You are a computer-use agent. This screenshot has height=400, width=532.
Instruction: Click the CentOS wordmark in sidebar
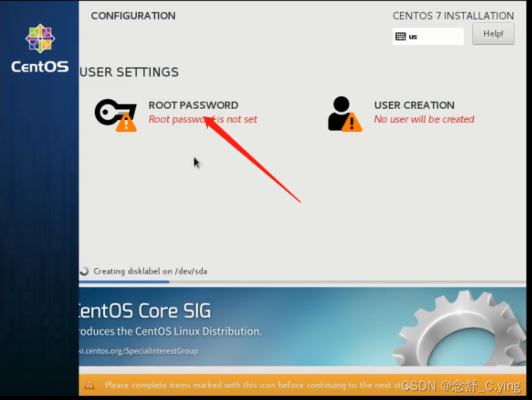click(x=40, y=67)
